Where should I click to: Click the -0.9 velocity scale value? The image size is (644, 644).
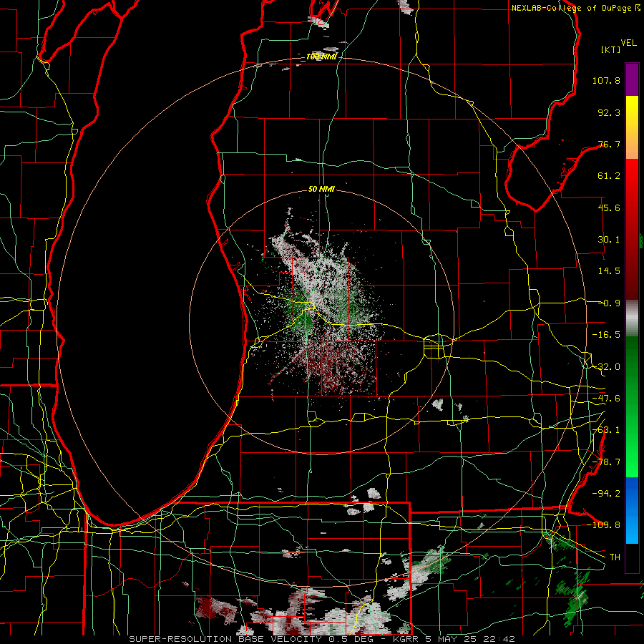[x=609, y=303]
